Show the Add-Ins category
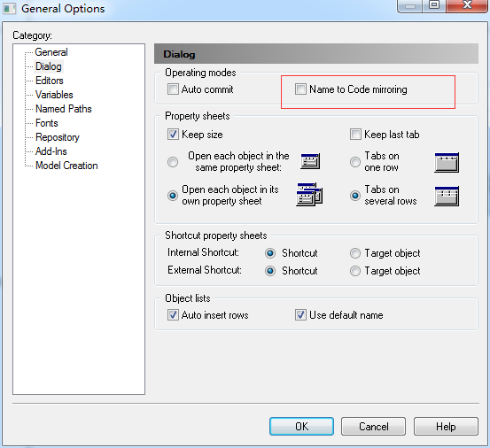 pos(51,151)
